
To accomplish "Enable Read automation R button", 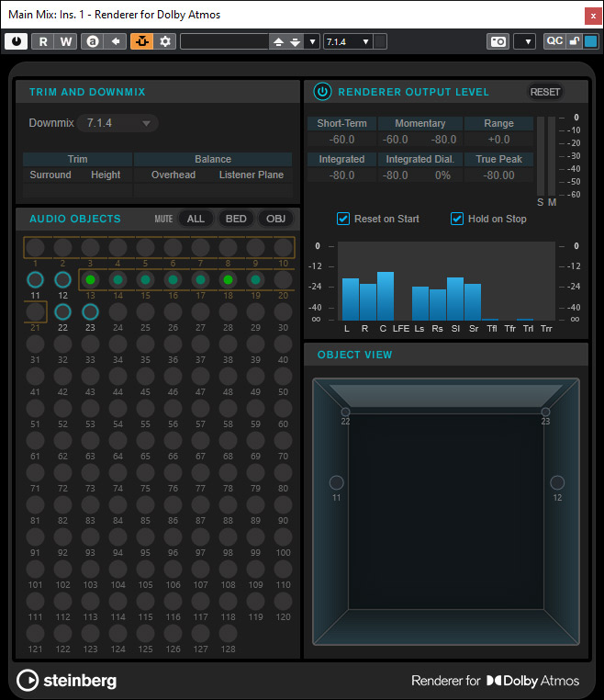I will click(42, 41).
